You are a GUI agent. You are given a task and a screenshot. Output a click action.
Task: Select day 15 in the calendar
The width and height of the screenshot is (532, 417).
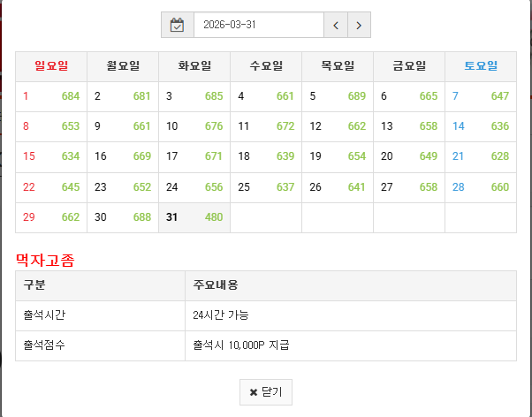(x=50, y=156)
